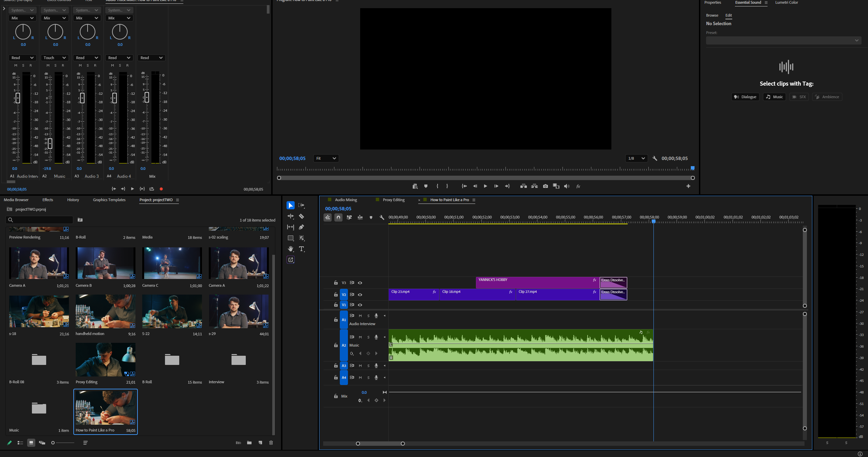Click Program Monitor Button Editor plus
868x457 pixels.
point(688,186)
